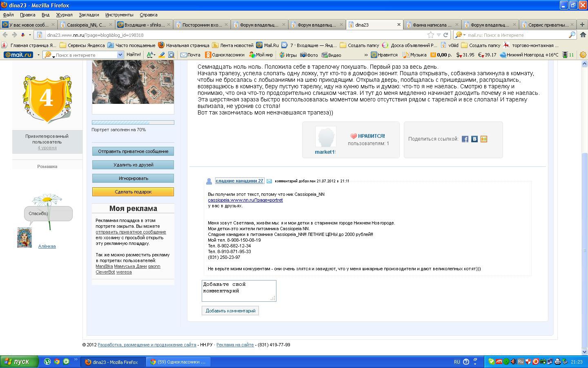Screen dimensions: 588x368
Task: Open the Правка menu
Action: coord(27,15)
